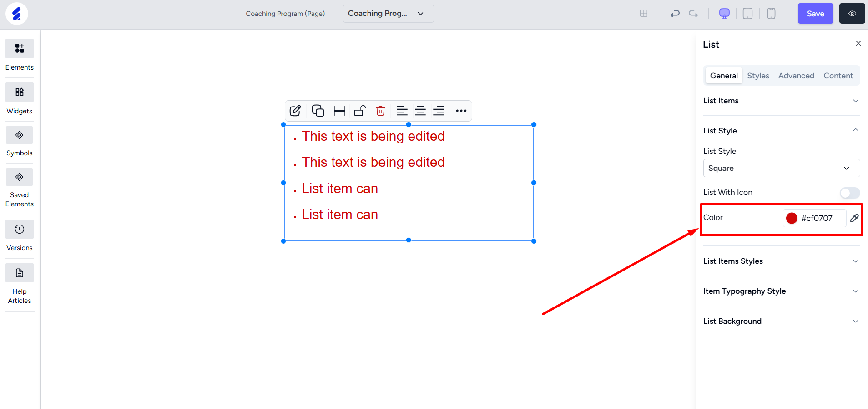Open the Versions history icon
Screen dimensions: 868x409
pos(20,229)
